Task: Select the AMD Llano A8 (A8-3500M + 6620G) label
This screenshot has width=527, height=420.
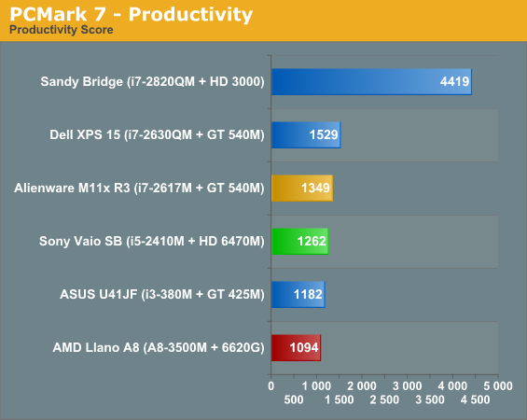Action: click(x=159, y=347)
